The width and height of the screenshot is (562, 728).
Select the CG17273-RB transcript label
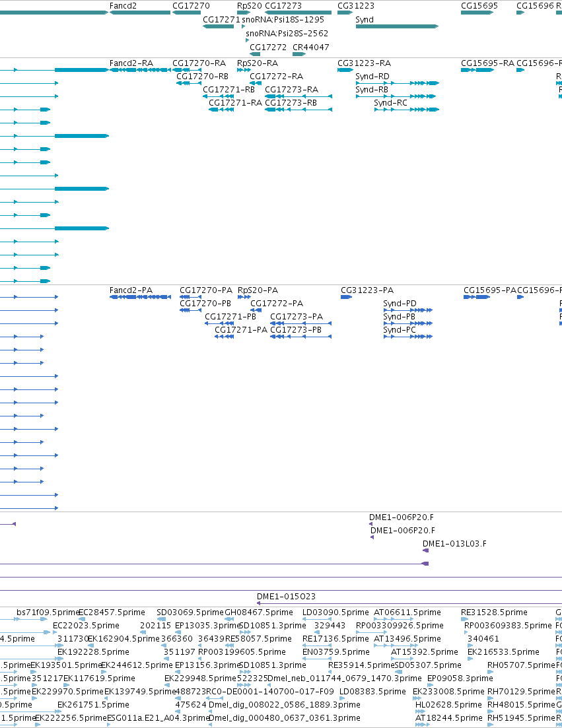point(291,102)
